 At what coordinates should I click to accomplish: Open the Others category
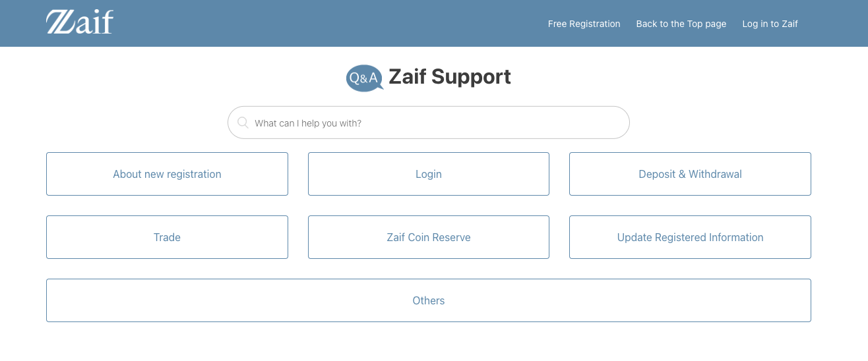click(429, 300)
